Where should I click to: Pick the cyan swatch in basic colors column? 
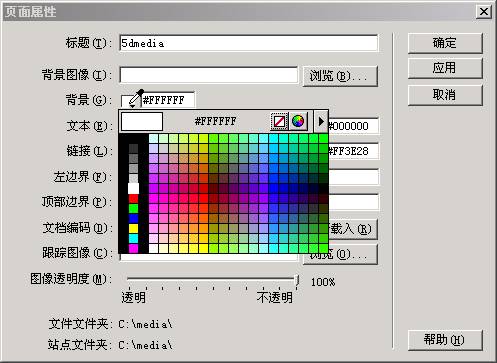[x=133, y=238]
